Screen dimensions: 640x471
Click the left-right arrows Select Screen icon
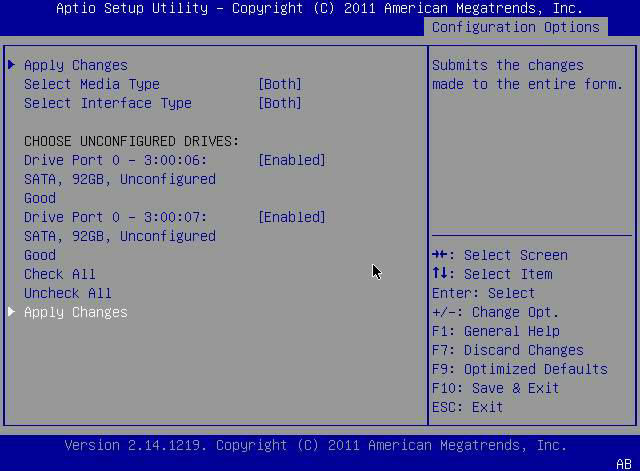point(440,254)
